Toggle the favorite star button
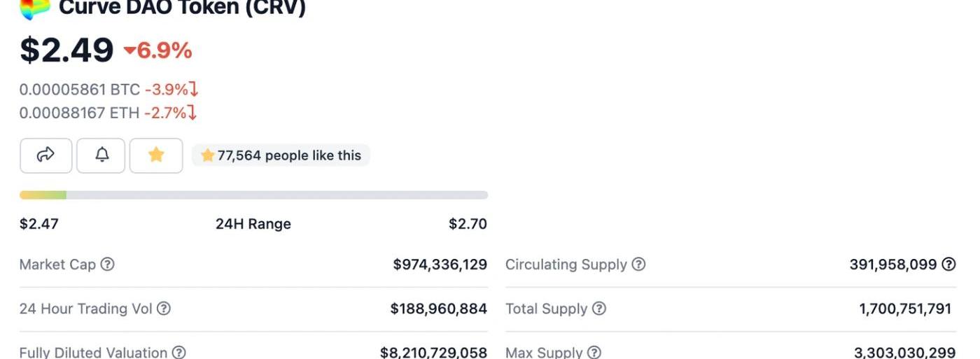 coord(156,155)
